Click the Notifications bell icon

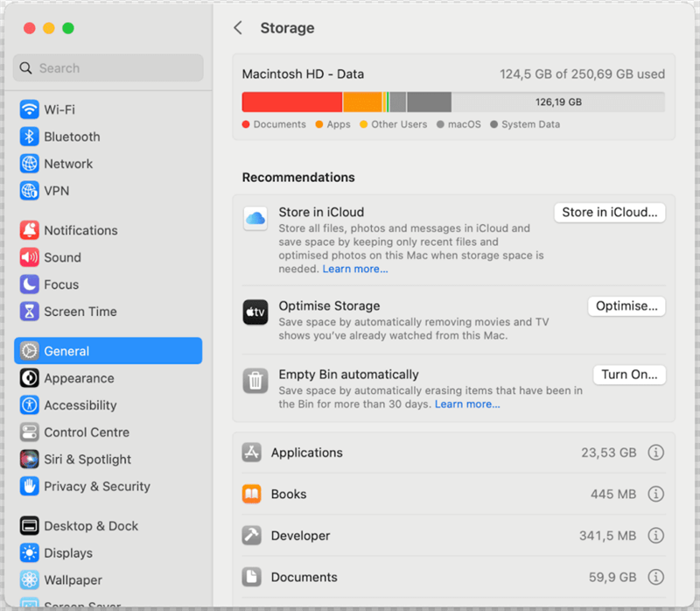[30, 230]
